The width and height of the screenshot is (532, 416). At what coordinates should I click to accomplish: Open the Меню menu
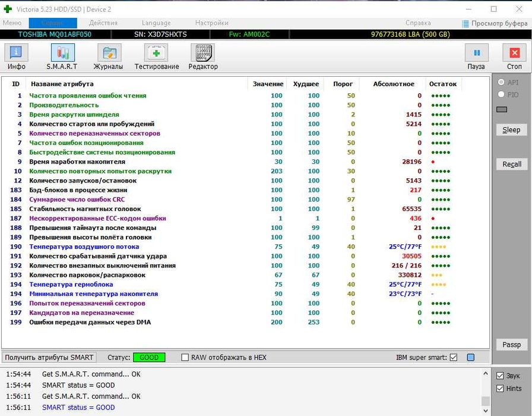[12, 23]
